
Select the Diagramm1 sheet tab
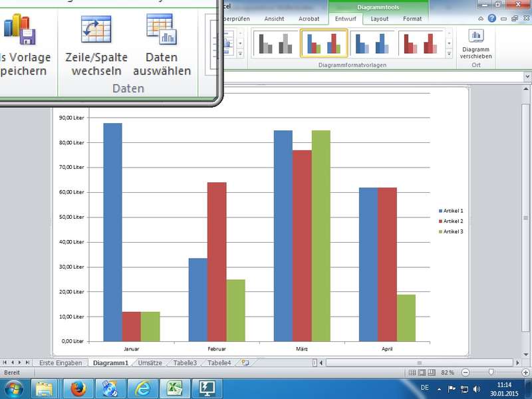coord(110,362)
